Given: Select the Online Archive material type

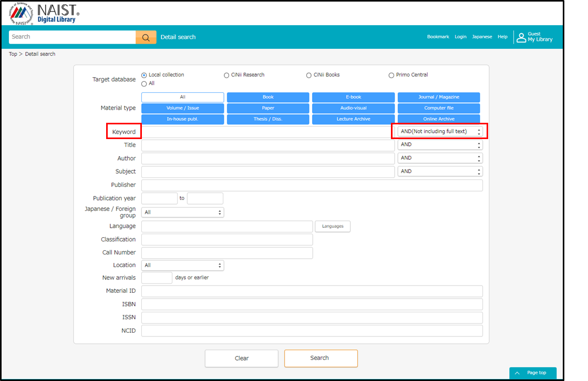Looking at the screenshot, I should tap(439, 119).
